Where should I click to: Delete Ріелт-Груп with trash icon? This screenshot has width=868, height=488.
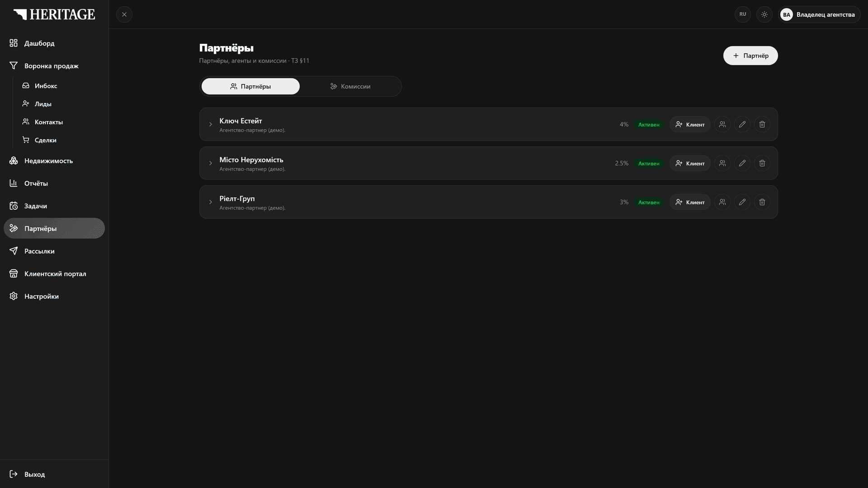click(x=762, y=202)
